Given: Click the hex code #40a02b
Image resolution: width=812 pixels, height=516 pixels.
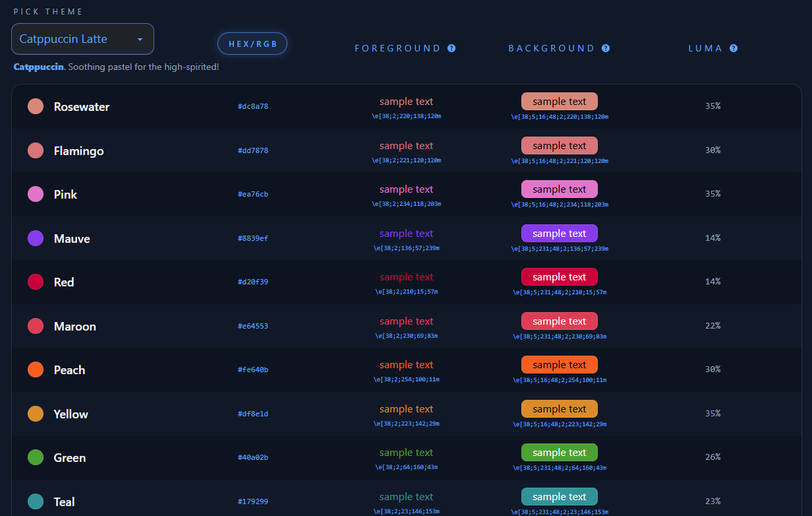Looking at the screenshot, I should [x=253, y=458].
